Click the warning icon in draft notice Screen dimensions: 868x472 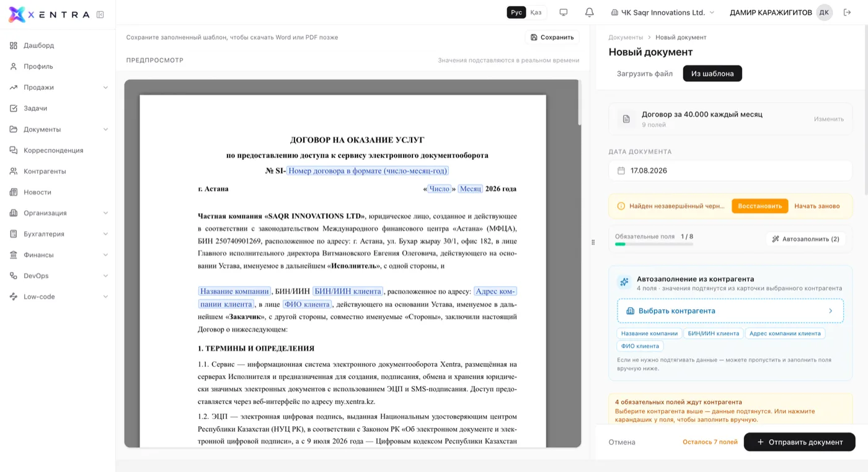(621, 206)
